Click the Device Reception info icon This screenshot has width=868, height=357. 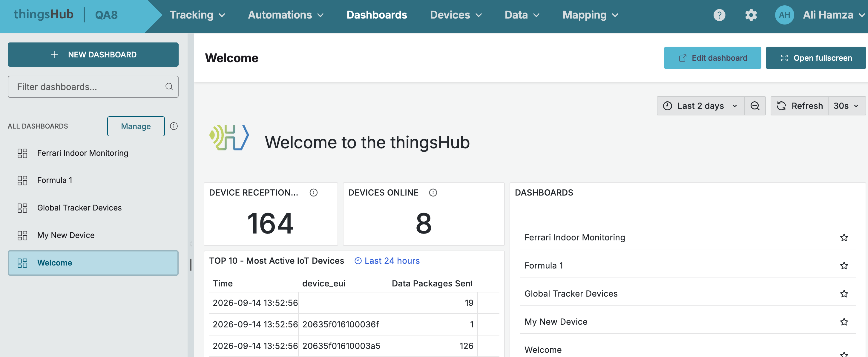pyautogui.click(x=313, y=193)
